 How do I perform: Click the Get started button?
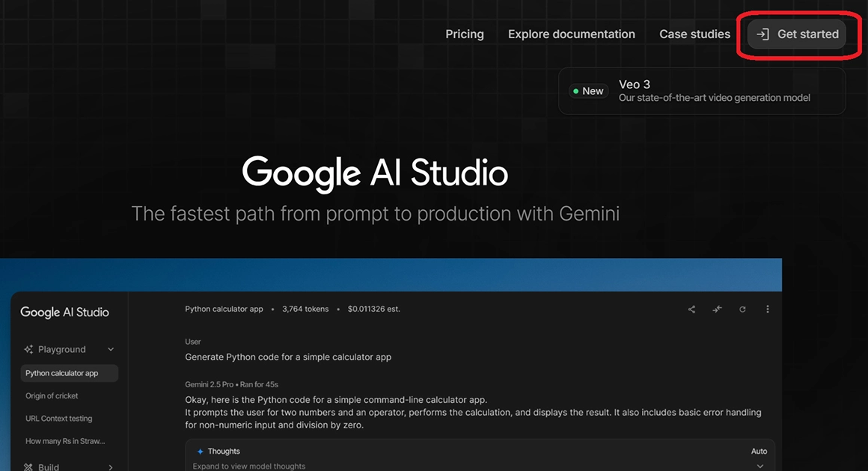coord(797,34)
